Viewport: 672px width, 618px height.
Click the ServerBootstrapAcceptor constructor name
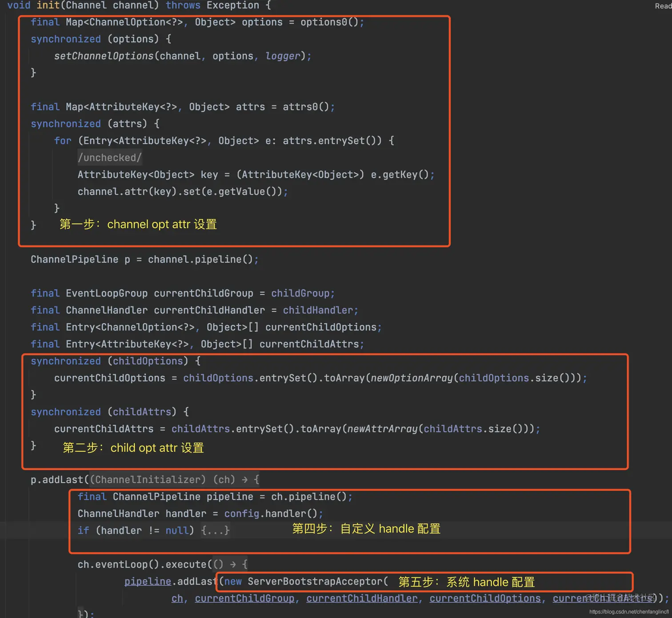point(315,582)
